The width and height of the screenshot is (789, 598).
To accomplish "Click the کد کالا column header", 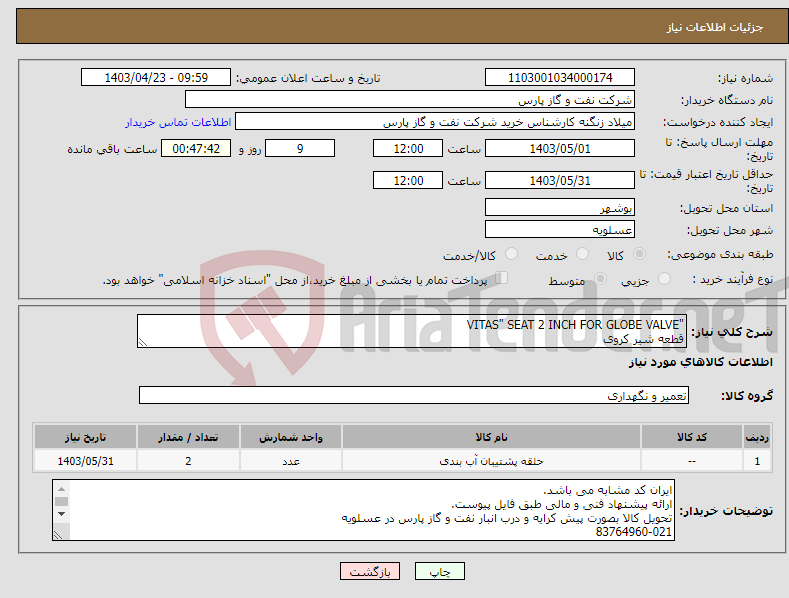I will 692,437.
